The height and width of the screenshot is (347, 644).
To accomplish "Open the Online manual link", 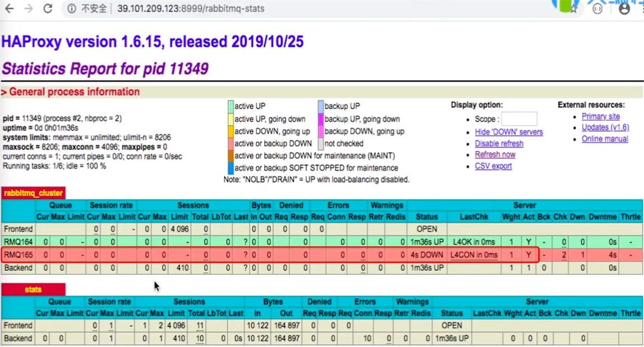I will 605,139.
